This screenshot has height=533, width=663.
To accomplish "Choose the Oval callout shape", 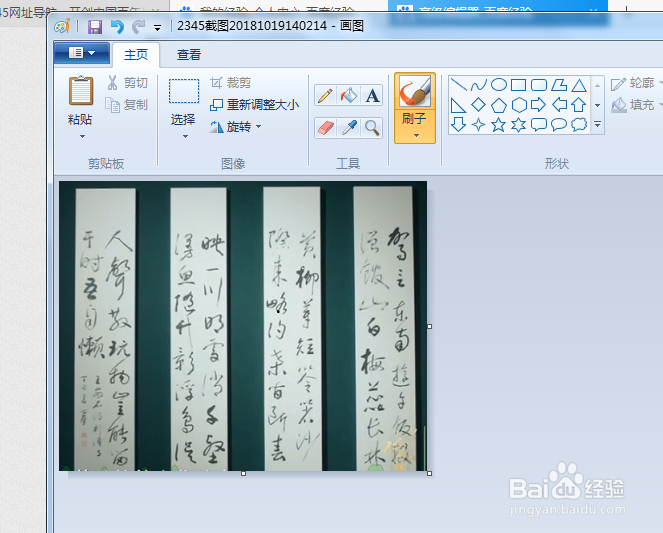I will click(x=559, y=125).
